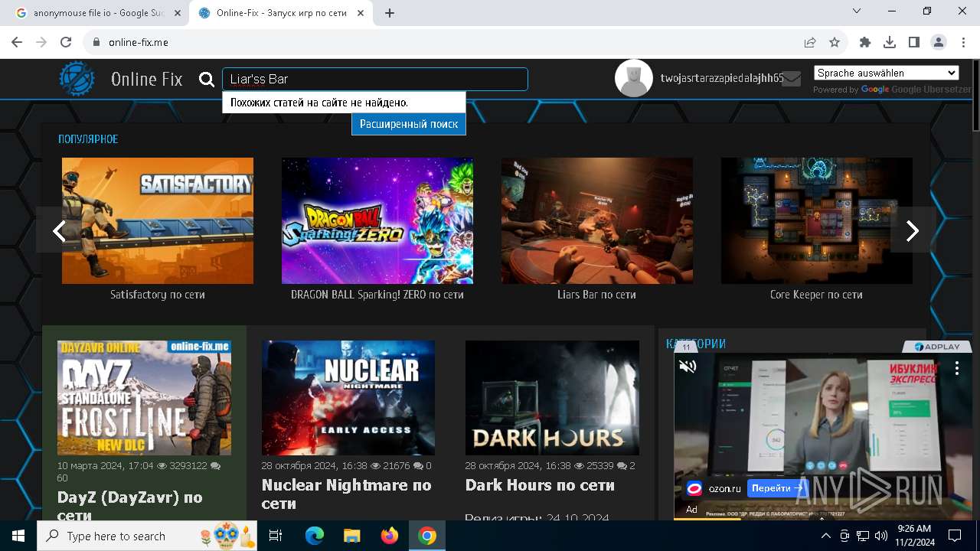Image resolution: width=980 pixels, height=551 pixels.
Task: Open Chrome profile icon
Action: (939, 43)
